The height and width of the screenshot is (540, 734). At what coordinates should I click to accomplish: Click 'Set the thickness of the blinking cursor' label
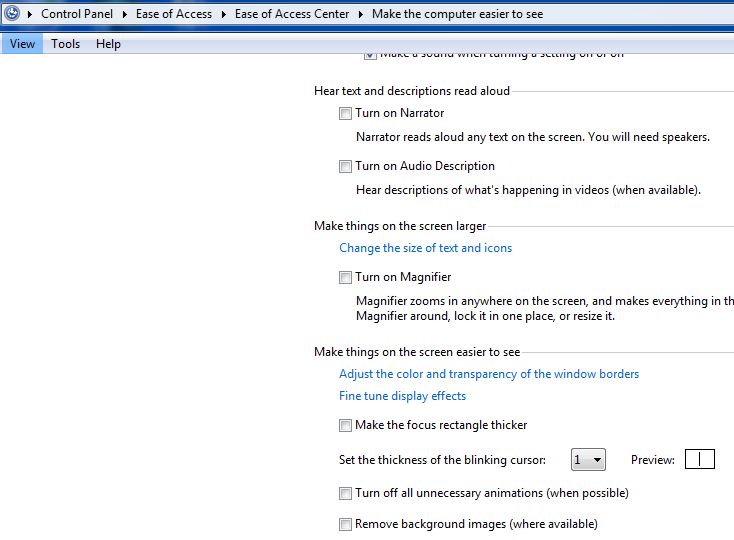tap(442, 460)
